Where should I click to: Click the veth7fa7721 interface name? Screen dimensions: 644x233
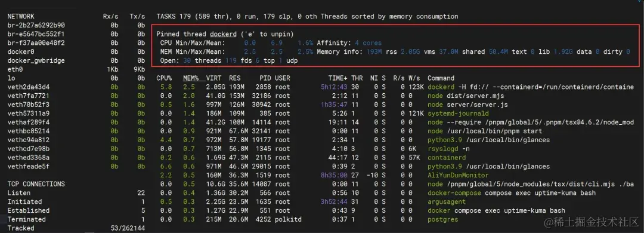pos(29,96)
